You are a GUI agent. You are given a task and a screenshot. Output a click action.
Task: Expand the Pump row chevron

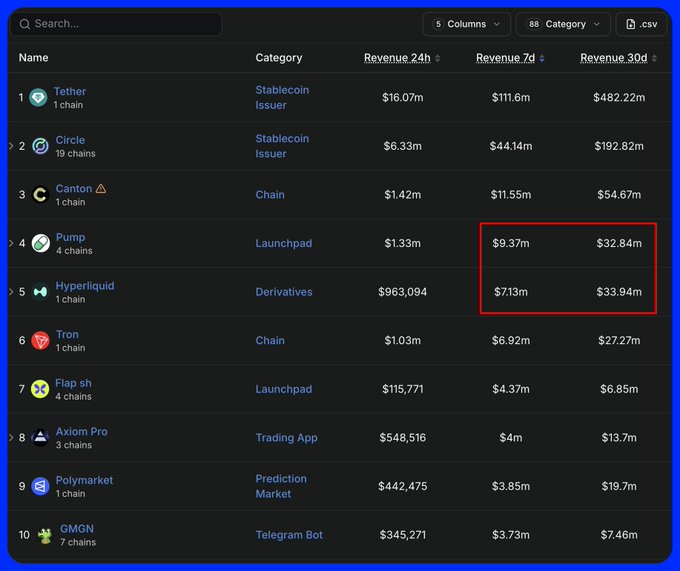pyautogui.click(x=11, y=243)
